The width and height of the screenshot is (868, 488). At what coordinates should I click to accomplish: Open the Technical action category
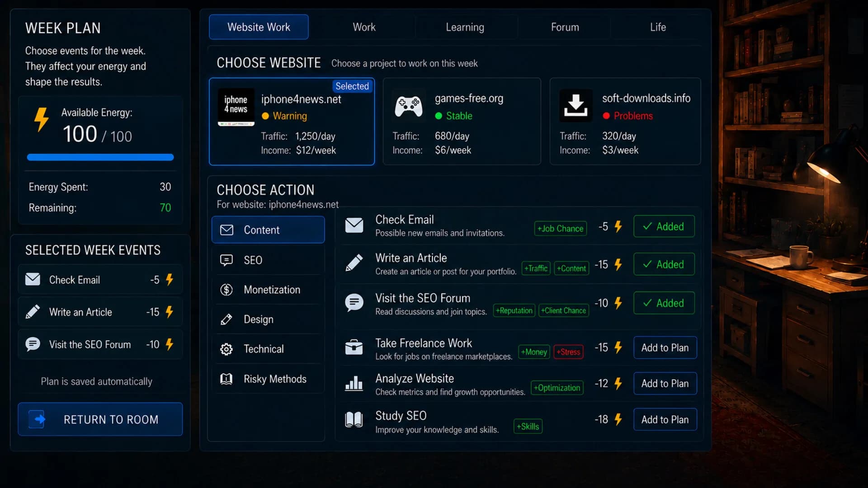click(268, 349)
